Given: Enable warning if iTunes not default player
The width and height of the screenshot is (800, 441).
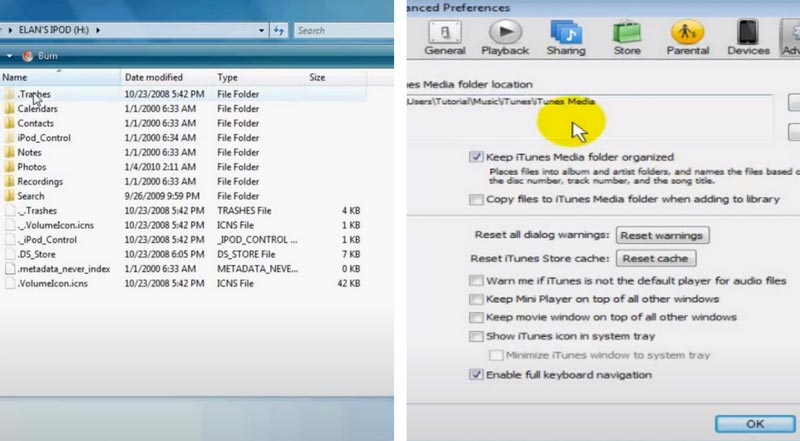Looking at the screenshot, I should coord(476,280).
